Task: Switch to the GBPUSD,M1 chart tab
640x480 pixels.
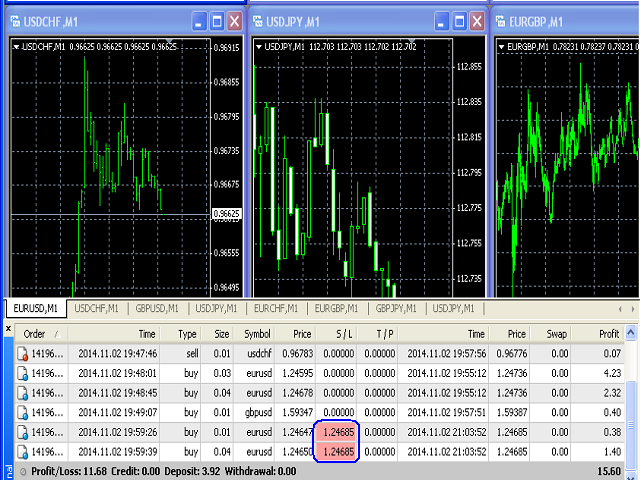Action: click(157, 308)
